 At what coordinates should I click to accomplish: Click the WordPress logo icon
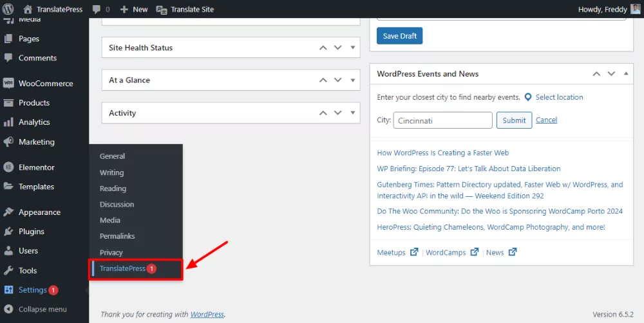point(8,9)
